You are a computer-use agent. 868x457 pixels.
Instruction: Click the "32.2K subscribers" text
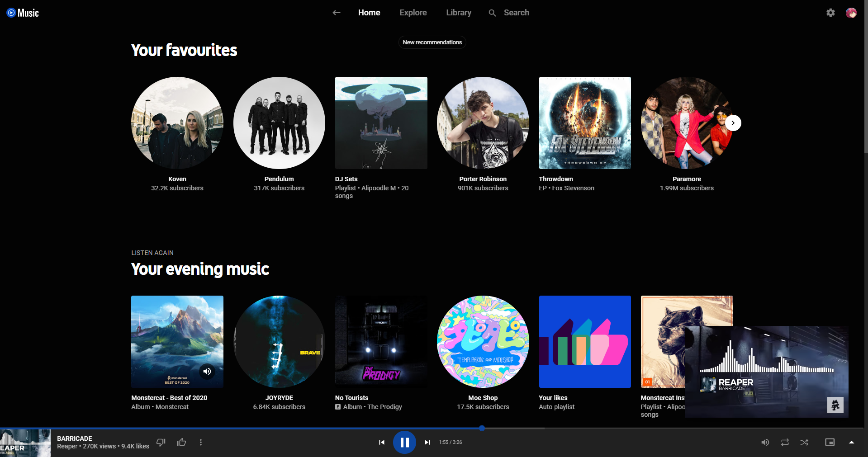tap(177, 188)
